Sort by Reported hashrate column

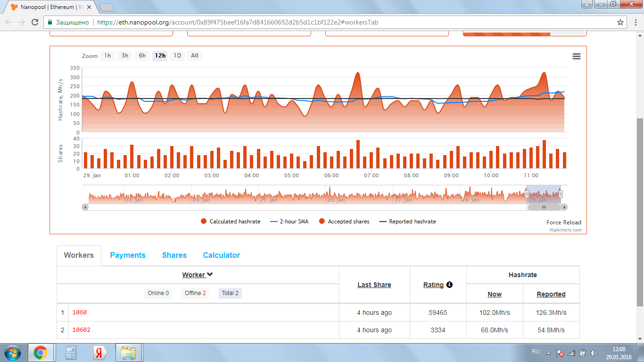(x=551, y=294)
